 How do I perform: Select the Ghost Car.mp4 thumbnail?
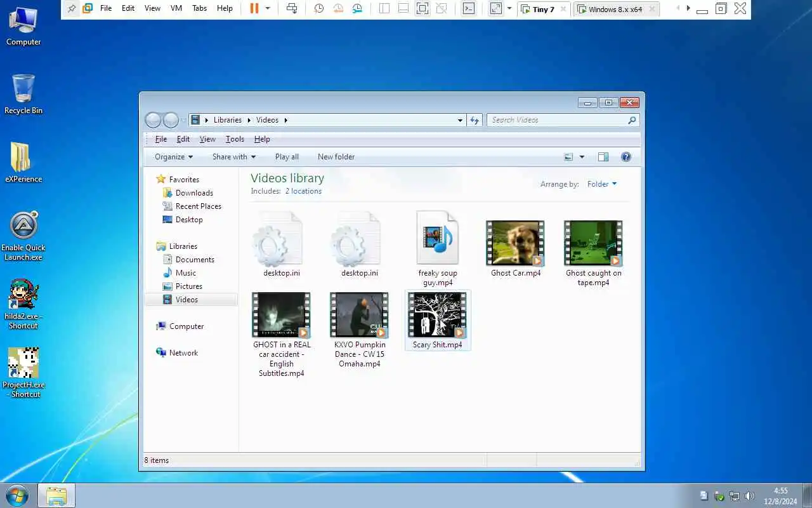(515, 243)
